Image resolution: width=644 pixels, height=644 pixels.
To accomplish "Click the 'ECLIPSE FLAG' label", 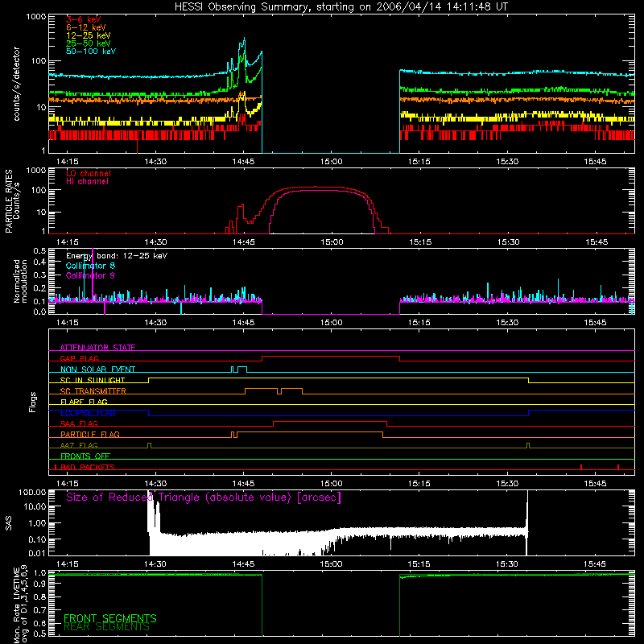I will pos(88,413).
